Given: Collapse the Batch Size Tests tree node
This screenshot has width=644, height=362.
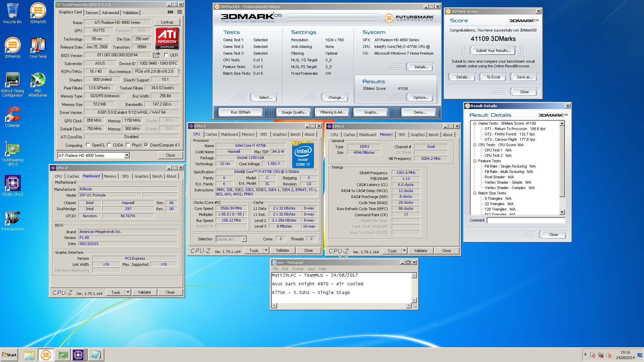Looking at the screenshot, I should click(x=475, y=193).
